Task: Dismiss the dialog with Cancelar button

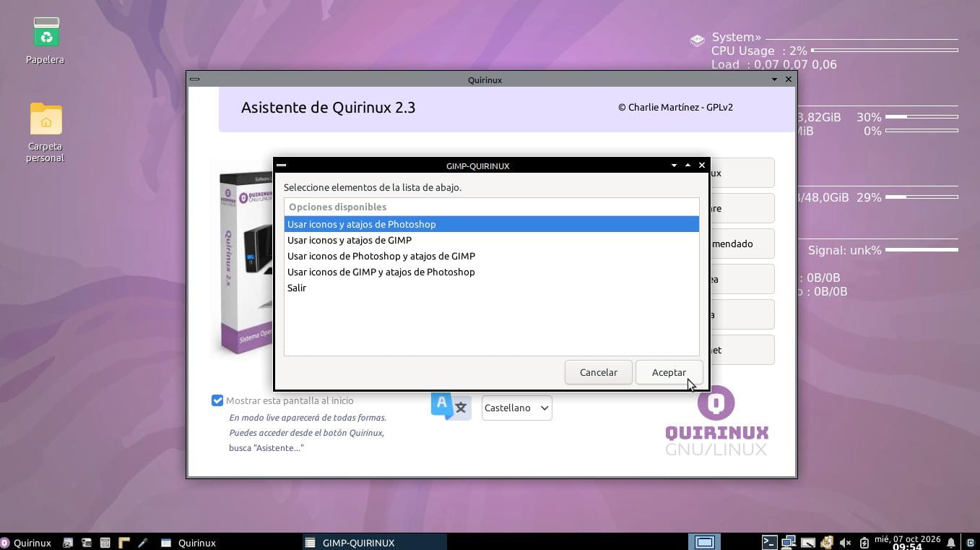Action: pos(599,372)
